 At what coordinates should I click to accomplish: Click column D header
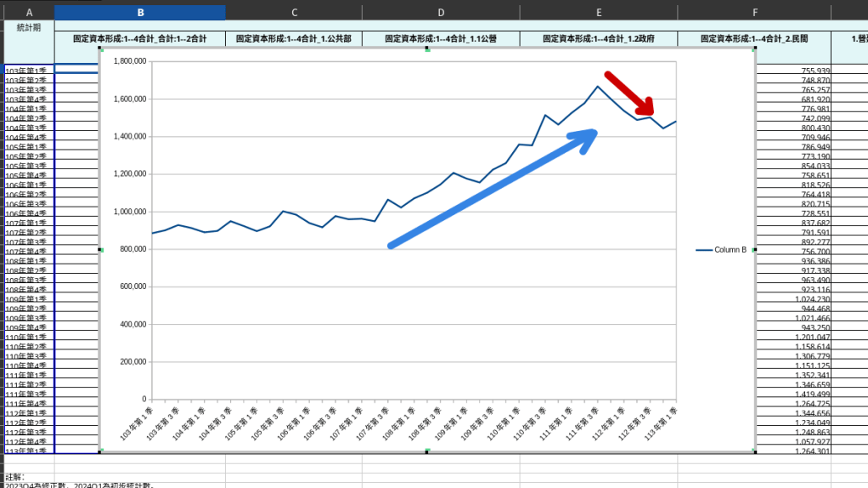[441, 13]
